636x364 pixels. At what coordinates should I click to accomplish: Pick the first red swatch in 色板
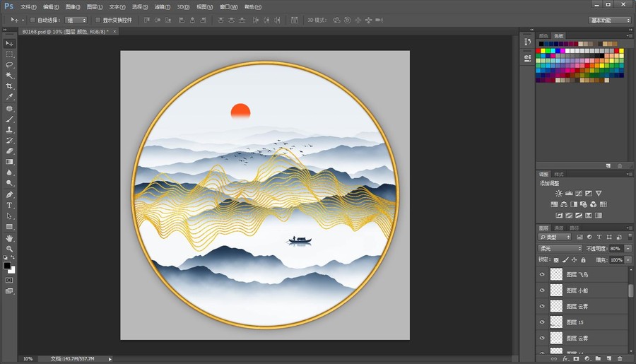(x=538, y=51)
